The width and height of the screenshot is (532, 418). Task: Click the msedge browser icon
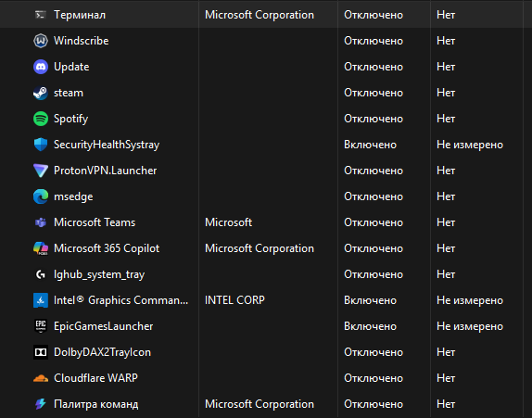point(41,196)
